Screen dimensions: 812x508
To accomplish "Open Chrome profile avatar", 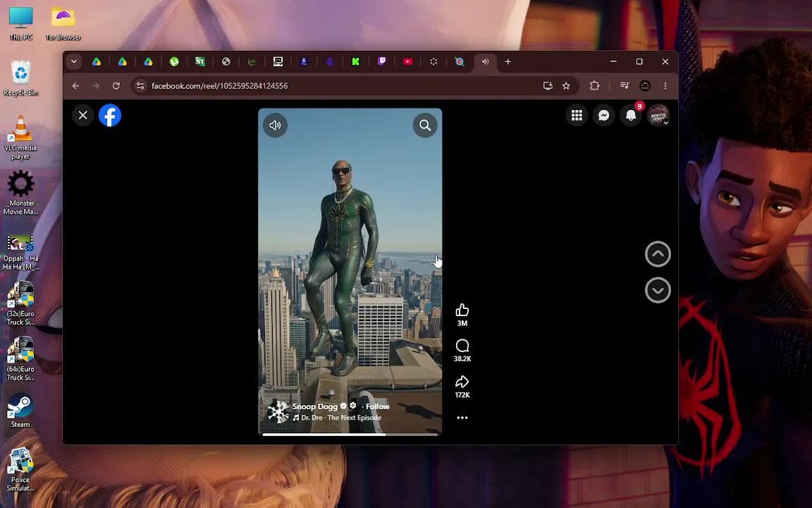I will (645, 85).
